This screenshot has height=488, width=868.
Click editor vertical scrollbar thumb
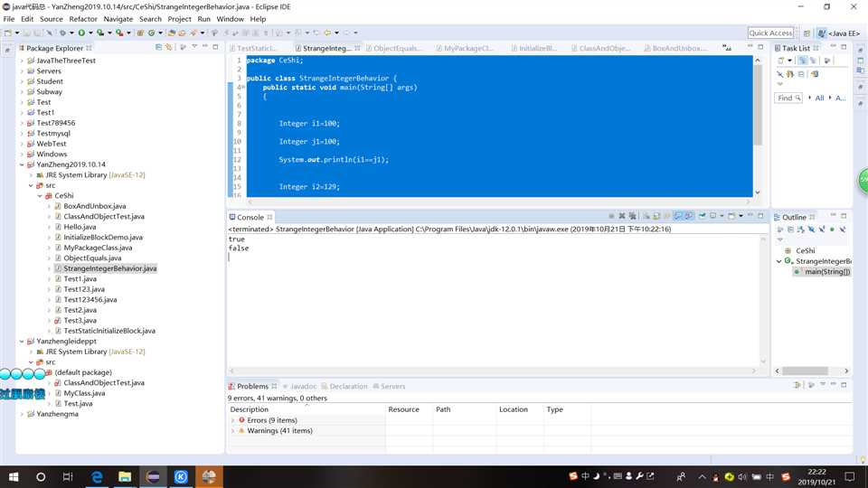click(x=758, y=103)
